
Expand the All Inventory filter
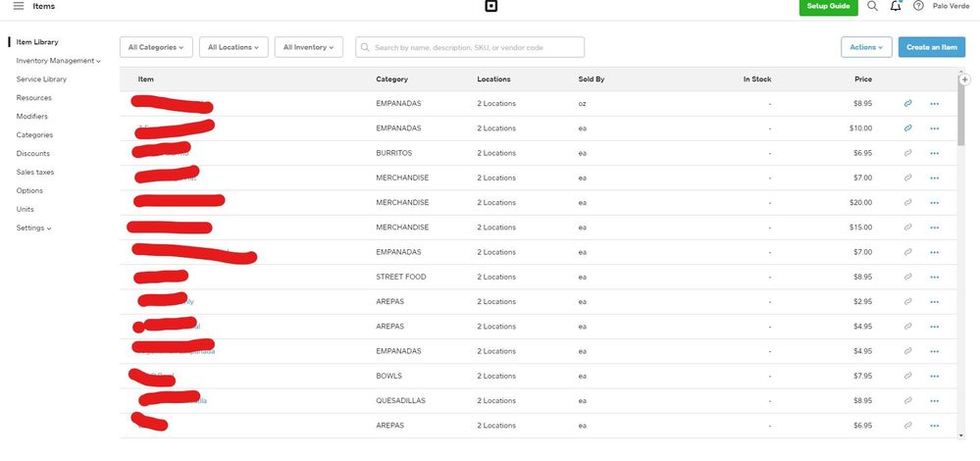308,47
